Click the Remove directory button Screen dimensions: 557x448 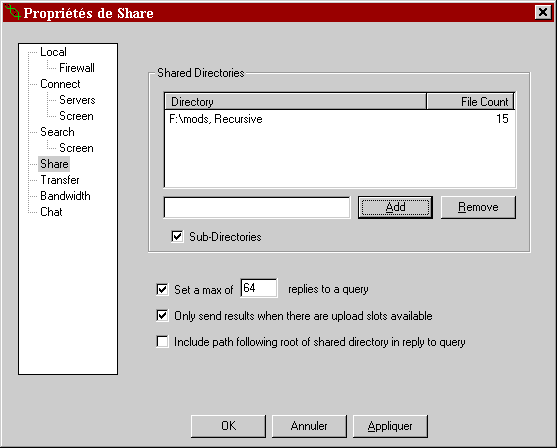(x=478, y=207)
